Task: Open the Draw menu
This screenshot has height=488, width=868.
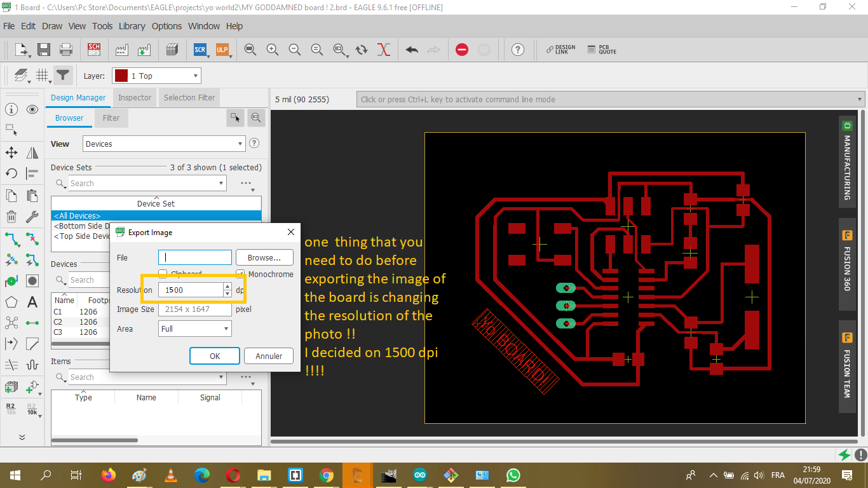Action: point(52,26)
